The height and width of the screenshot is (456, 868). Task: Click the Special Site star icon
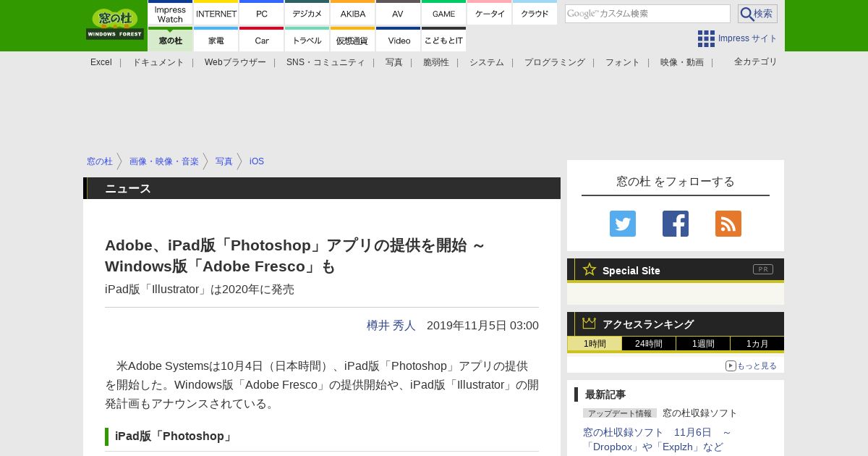coord(590,269)
